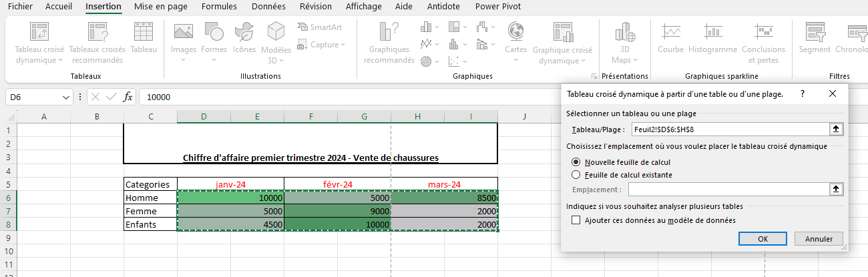
Task: Switch to the Mise en page tab
Action: pos(162,7)
